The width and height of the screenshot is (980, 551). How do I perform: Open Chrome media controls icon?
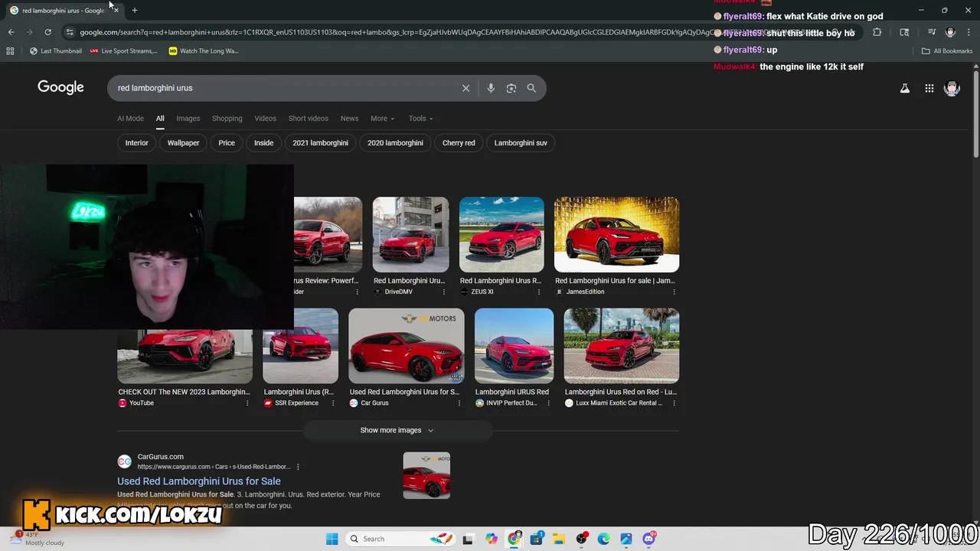pyautogui.click(x=932, y=32)
